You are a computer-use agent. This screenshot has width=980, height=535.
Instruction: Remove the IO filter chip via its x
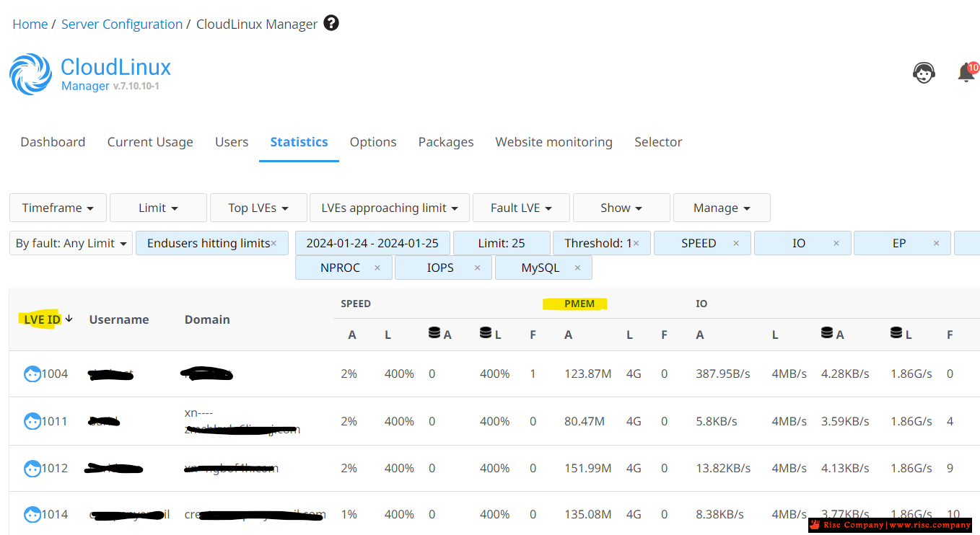(x=836, y=244)
